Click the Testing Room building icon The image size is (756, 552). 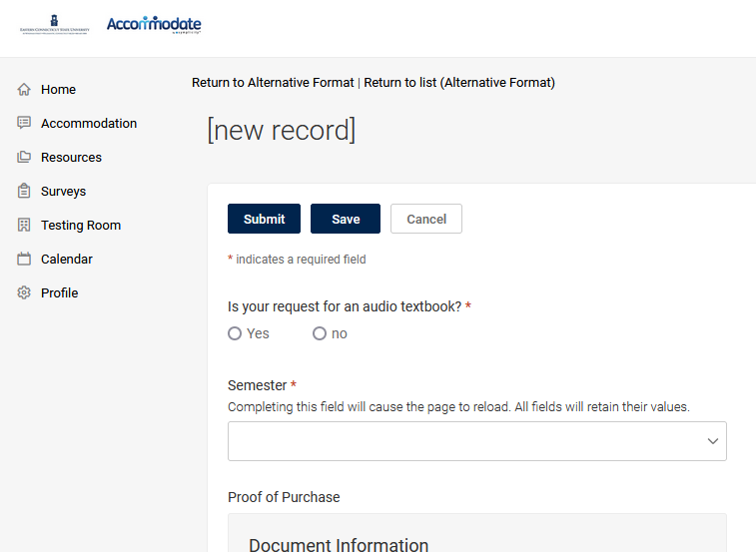(24, 226)
